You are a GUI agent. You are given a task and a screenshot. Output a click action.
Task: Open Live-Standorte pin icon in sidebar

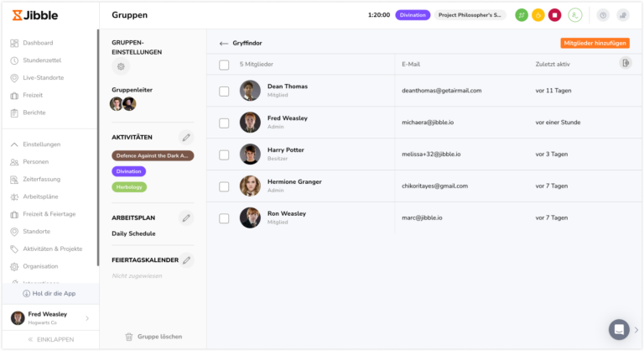14,78
